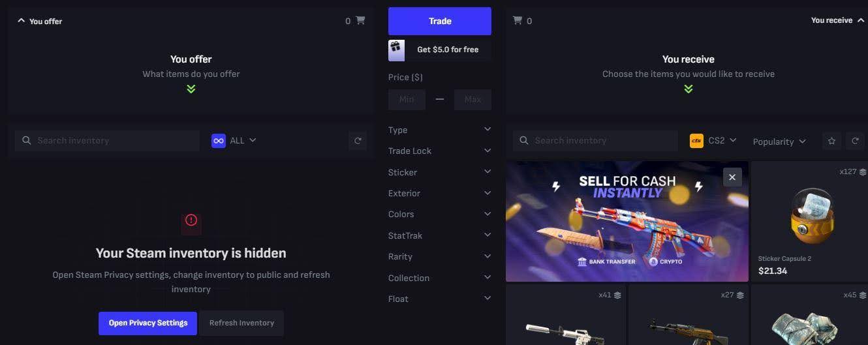Expand the Colors filter
The image size is (868, 345).
pyautogui.click(x=440, y=214)
